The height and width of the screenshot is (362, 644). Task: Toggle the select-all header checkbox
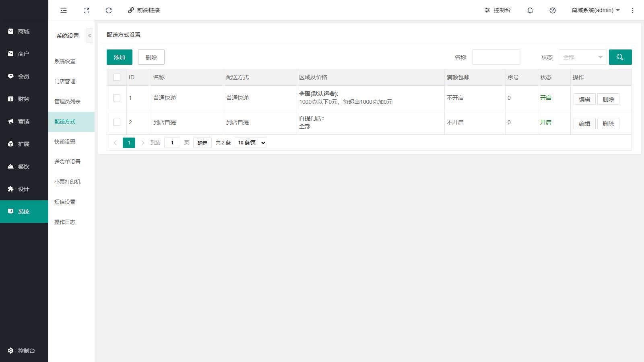coord(117,77)
